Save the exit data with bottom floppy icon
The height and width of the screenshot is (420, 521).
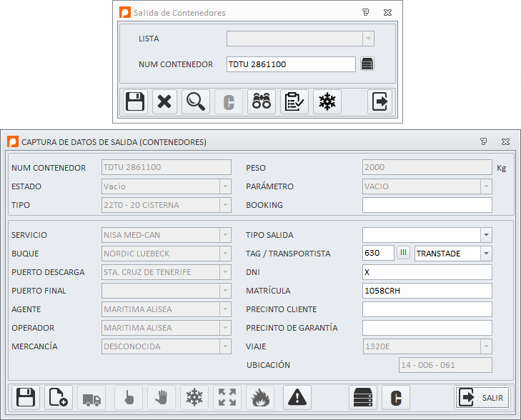26,397
